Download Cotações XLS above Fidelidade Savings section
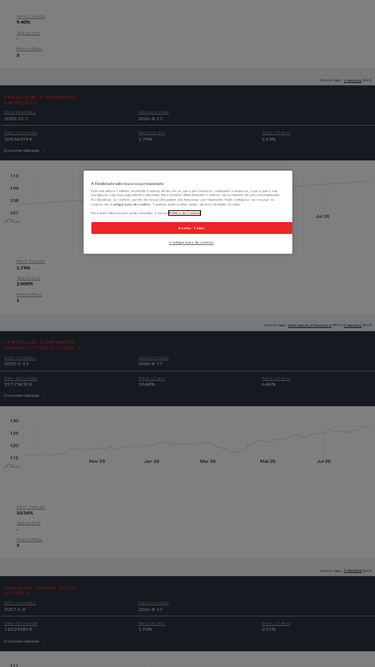Screen dimensions: 375x667 pyautogui.click(x=352, y=570)
